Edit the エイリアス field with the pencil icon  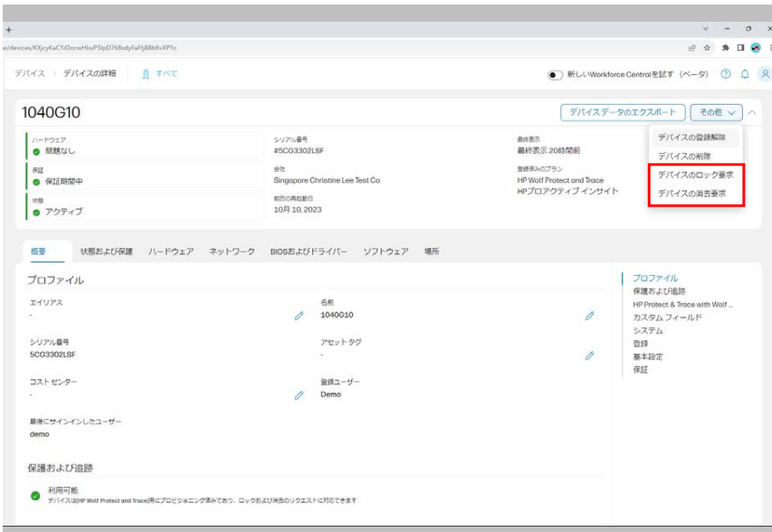(299, 316)
